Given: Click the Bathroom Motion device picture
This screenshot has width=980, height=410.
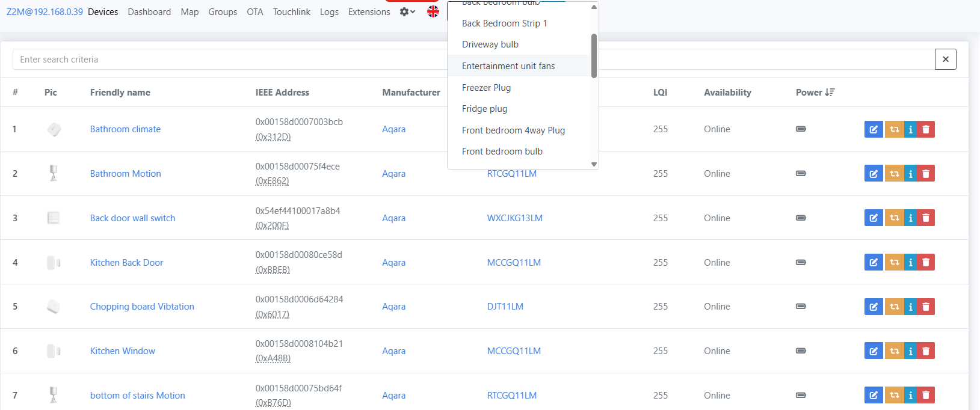Looking at the screenshot, I should click(54, 173).
